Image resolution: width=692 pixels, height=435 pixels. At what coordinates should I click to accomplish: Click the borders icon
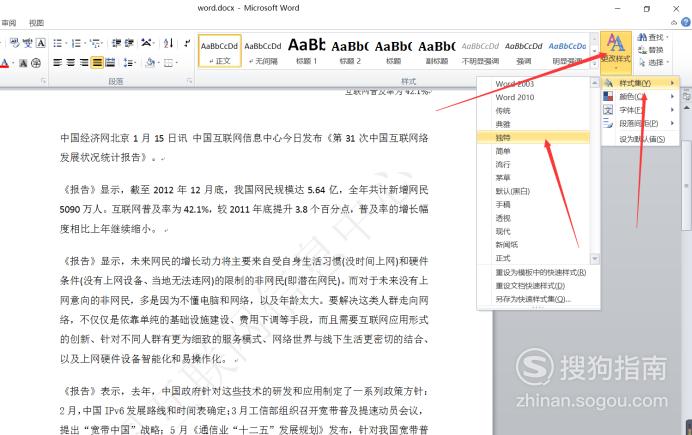168,63
